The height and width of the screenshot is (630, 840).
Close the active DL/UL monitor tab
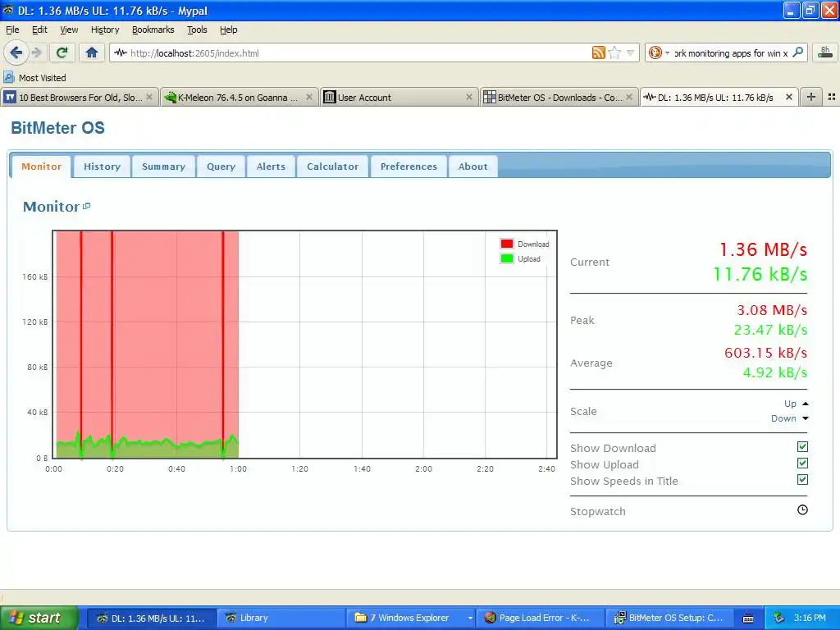788,97
